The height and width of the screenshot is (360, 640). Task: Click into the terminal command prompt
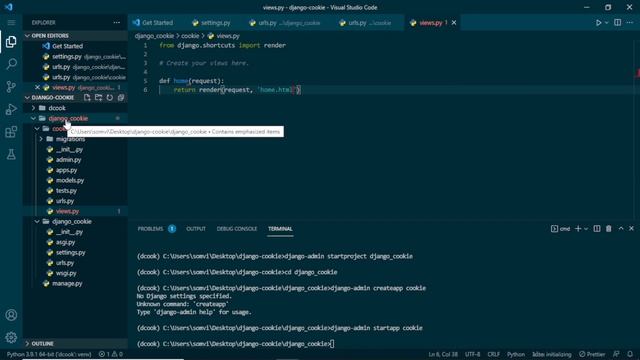click(x=332, y=344)
